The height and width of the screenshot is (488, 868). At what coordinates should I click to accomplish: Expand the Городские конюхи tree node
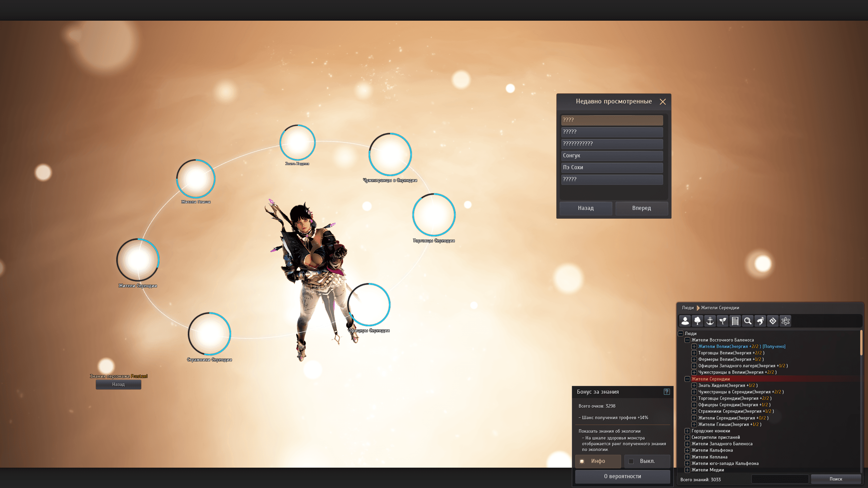[687, 431]
